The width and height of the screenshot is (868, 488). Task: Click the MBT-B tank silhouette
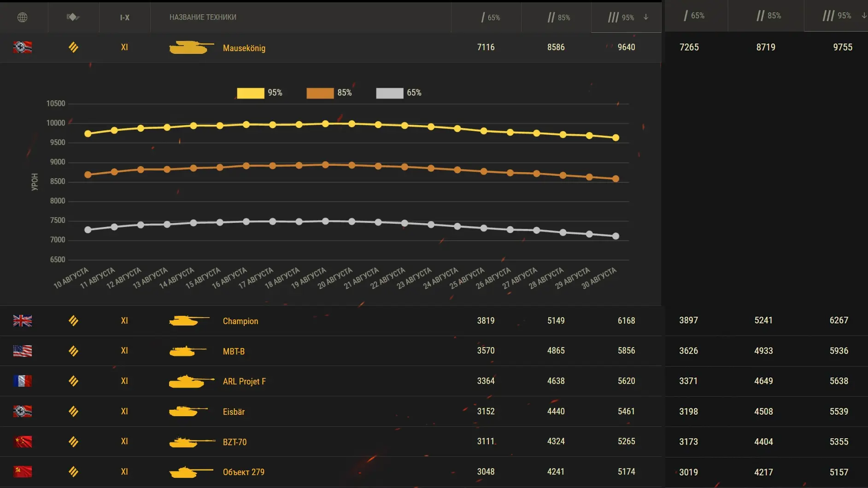coord(188,351)
